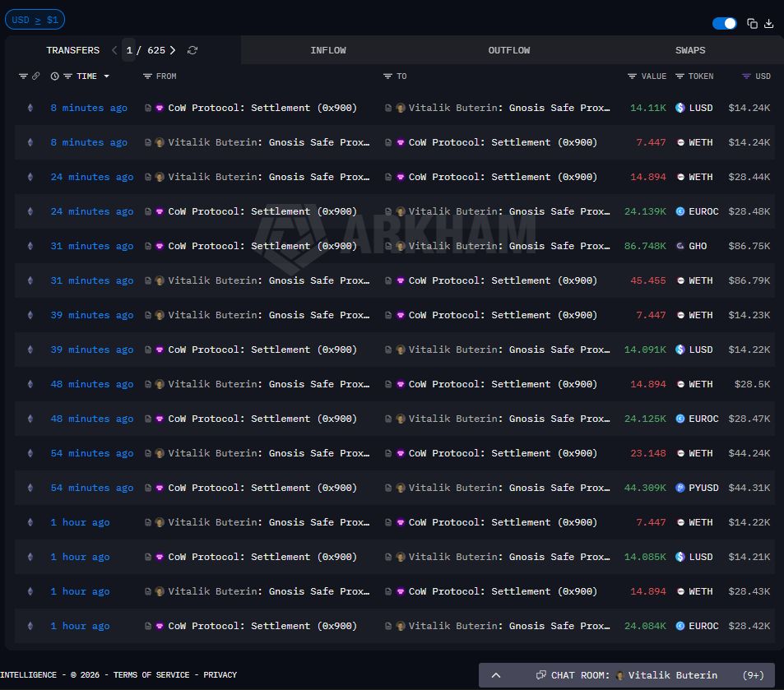Open the OUTFLOW tab
This screenshot has height=690, width=784.
[509, 50]
